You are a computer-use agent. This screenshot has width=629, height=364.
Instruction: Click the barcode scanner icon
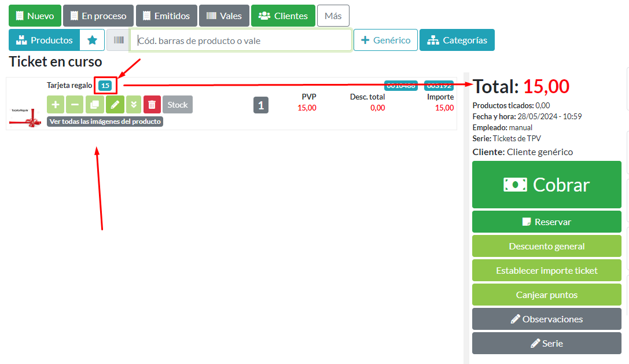click(x=118, y=41)
